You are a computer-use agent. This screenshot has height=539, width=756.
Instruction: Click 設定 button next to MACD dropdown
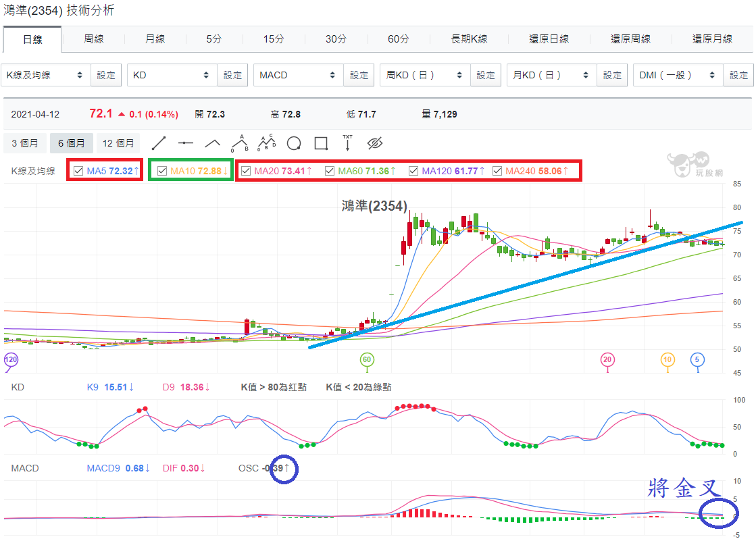tap(359, 75)
